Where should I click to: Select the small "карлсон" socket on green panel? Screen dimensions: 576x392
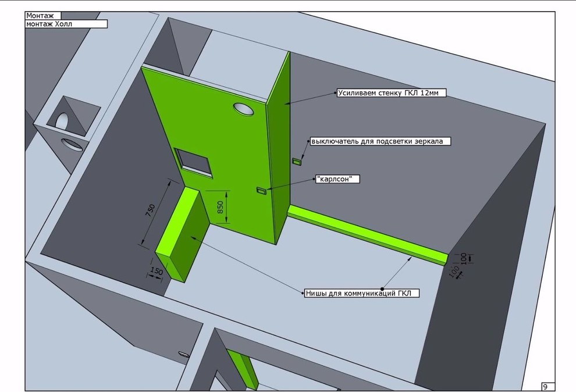(261, 191)
